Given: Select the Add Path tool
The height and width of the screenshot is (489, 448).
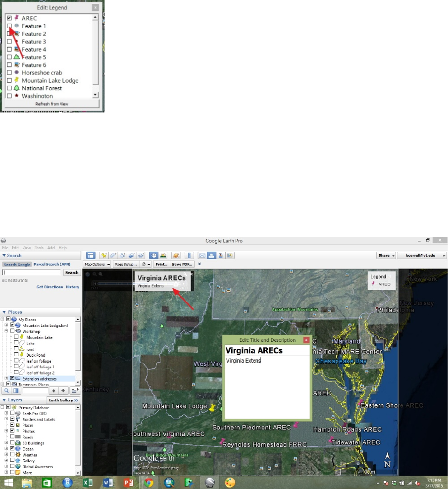Looking at the screenshot, I should point(122,256).
